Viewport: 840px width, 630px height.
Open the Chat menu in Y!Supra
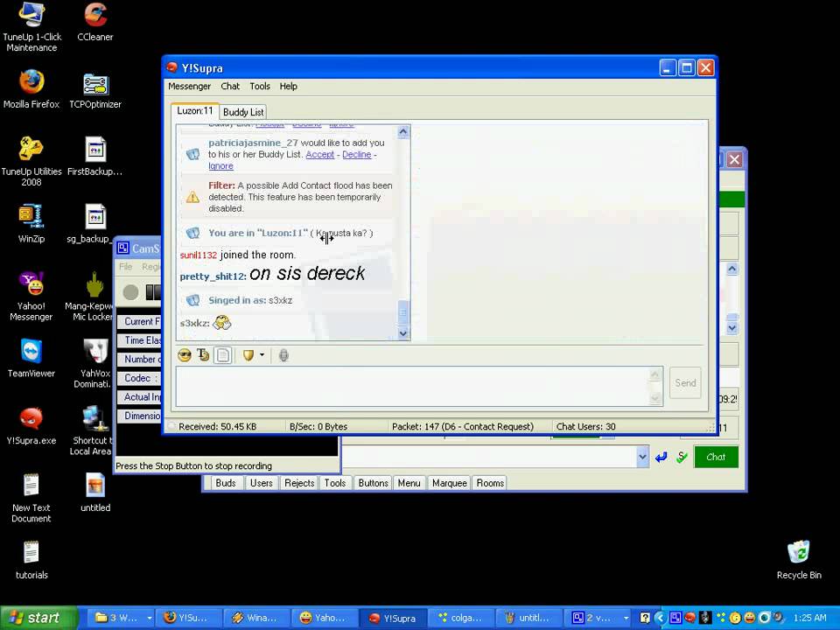230,87
